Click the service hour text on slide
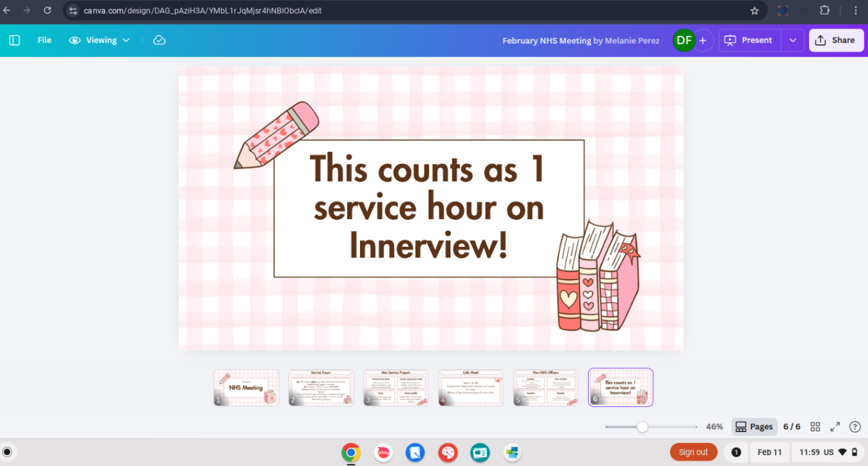This screenshot has width=868, height=466. [429, 208]
